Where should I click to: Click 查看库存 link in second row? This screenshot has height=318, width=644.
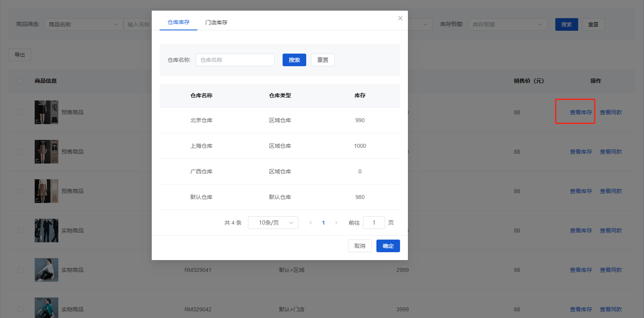(581, 152)
